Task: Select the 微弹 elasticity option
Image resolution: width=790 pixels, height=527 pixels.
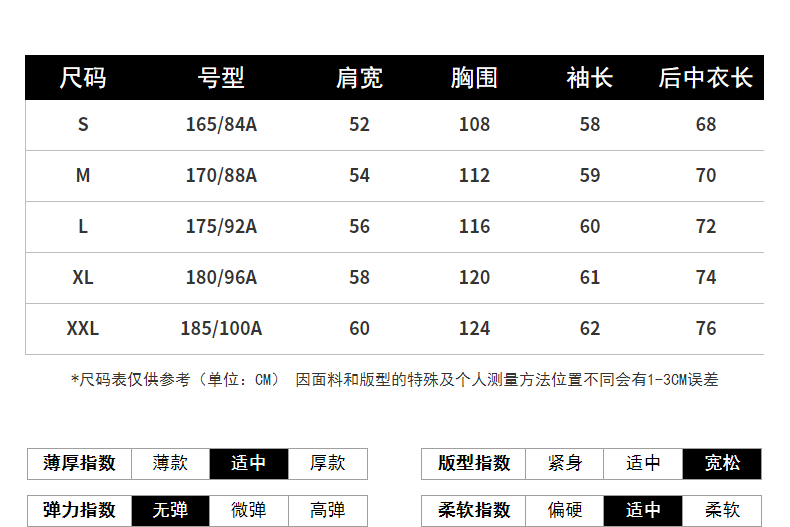Action: (249, 510)
